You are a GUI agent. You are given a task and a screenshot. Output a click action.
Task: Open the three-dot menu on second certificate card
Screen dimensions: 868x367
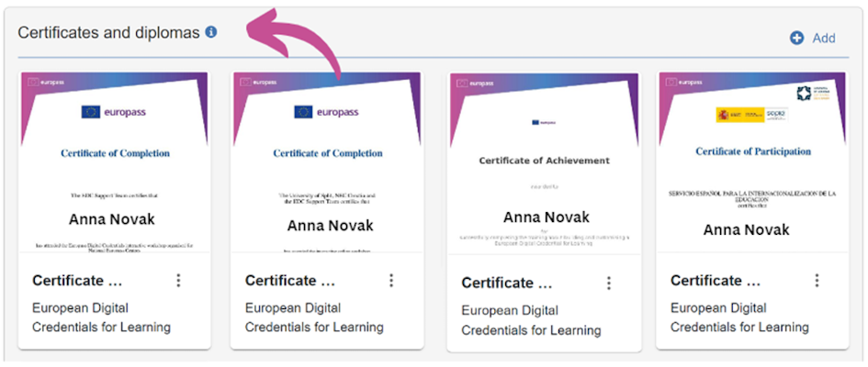click(x=391, y=281)
